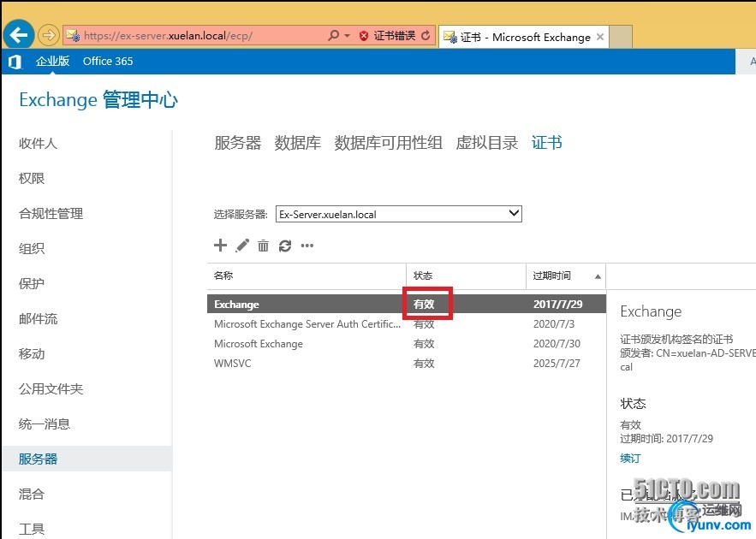Click the Office logo icon in header
The height and width of the screenshot is (539, 756).
[x=15, y=62]
